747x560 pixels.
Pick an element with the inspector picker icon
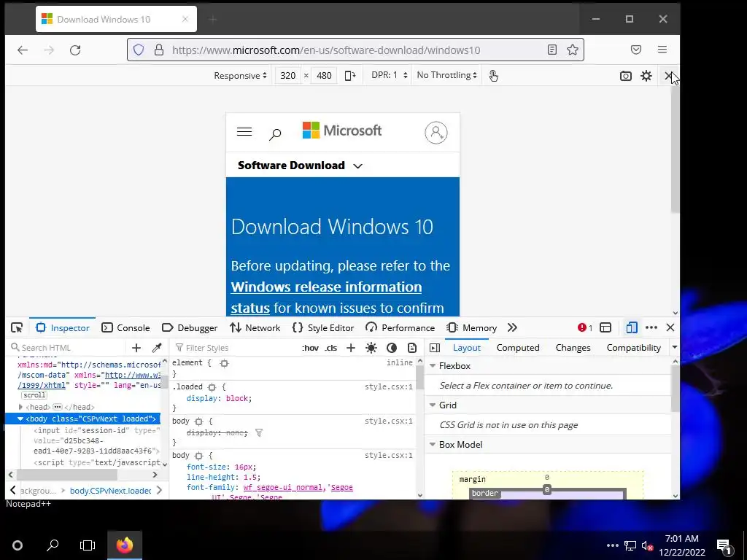click(x=17, y=327)
